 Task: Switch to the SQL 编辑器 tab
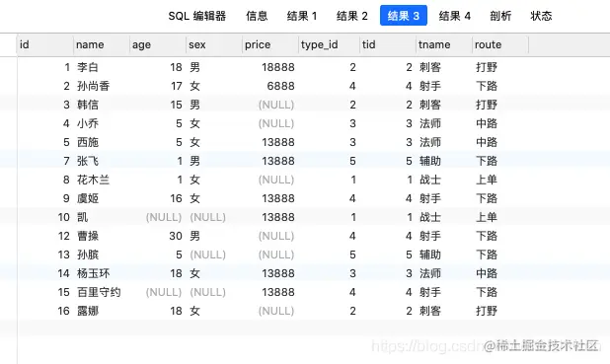[196, 16]
